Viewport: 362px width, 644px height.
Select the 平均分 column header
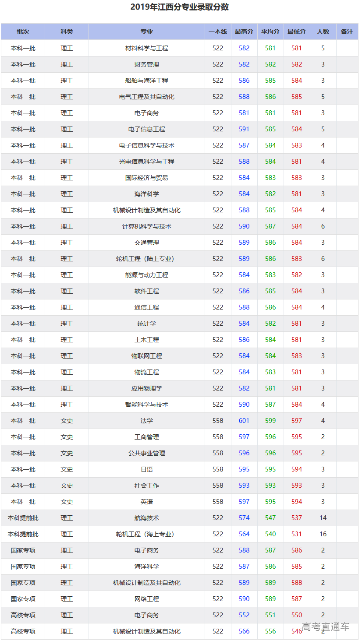pos(270,32)
